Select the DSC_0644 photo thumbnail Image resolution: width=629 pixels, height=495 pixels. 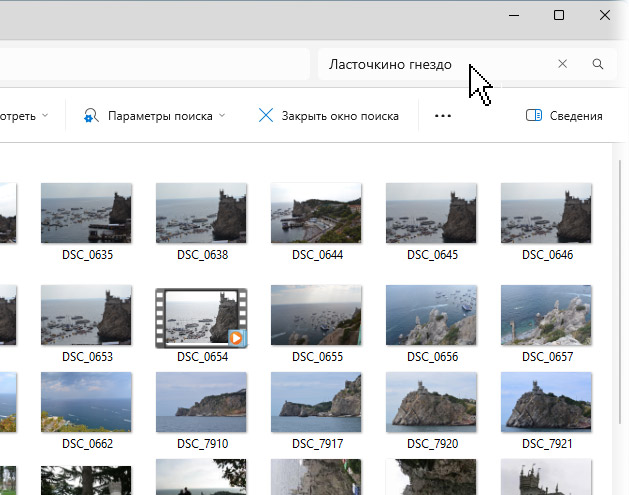[316, 213]
